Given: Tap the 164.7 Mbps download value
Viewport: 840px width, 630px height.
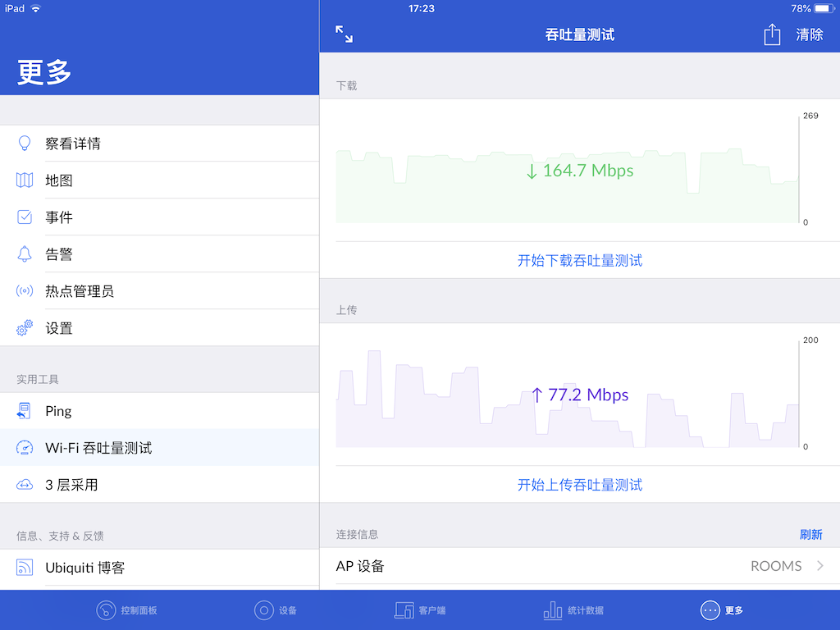Looking at the screenshot, I should (x=580, y=171).
